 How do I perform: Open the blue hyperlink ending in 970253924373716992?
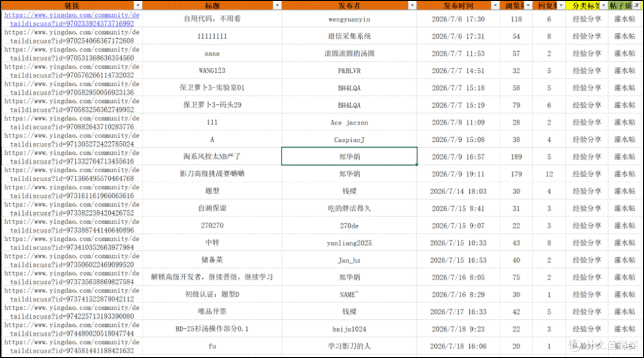(72, 19)
